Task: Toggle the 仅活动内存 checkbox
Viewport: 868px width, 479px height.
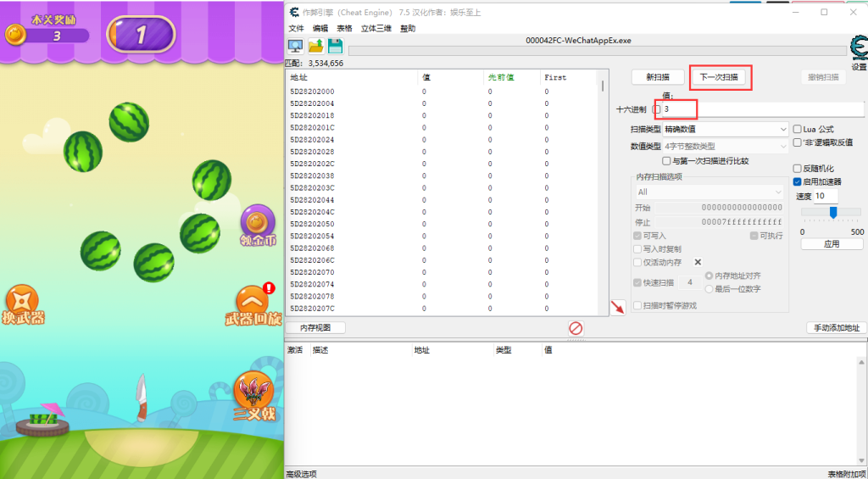Action: (637, 263)
